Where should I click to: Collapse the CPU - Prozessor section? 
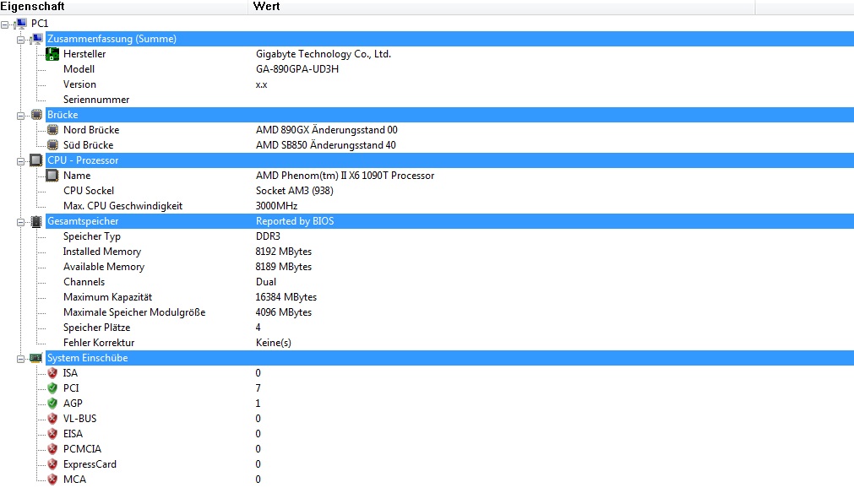[x=21, y=161]
